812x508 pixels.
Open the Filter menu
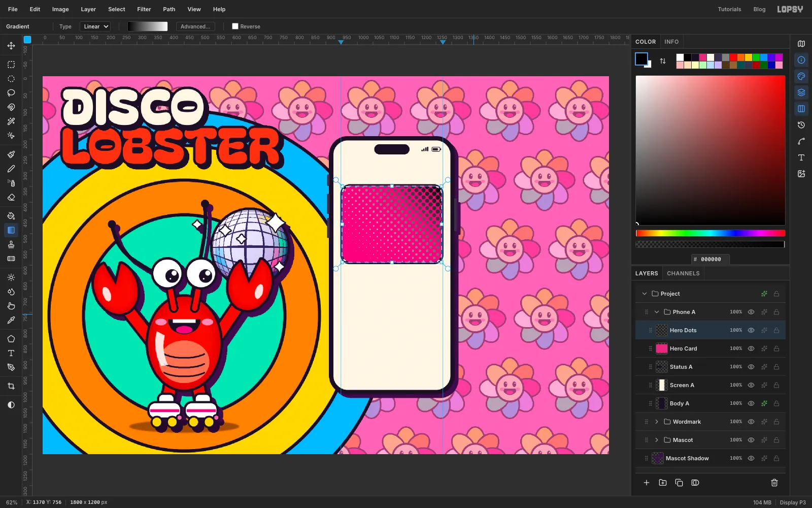click(144, 9)
